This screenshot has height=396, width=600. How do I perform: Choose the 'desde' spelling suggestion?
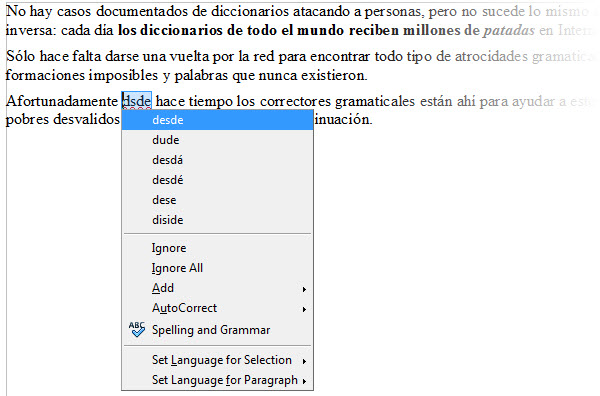pos(217,120)
